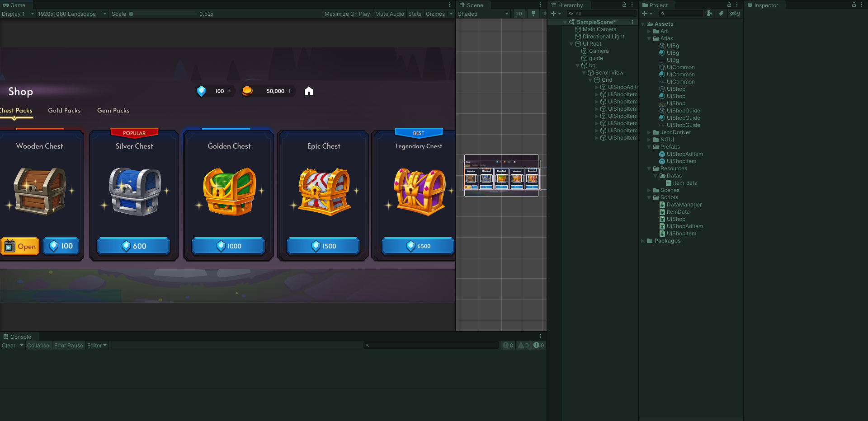Click the Wooden Chest image
This screenshot has width=868, height=421.
point(40,191)
